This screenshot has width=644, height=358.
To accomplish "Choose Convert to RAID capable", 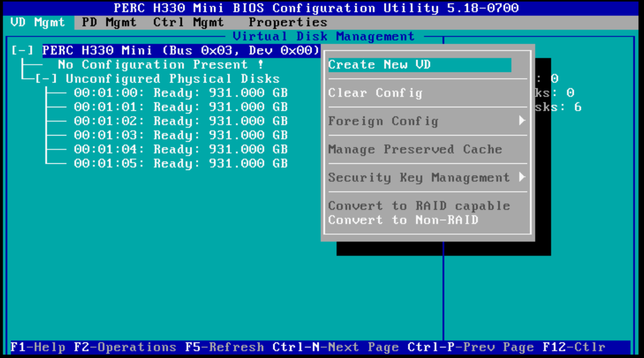I will pyautogui.click(x=419, y=206).
